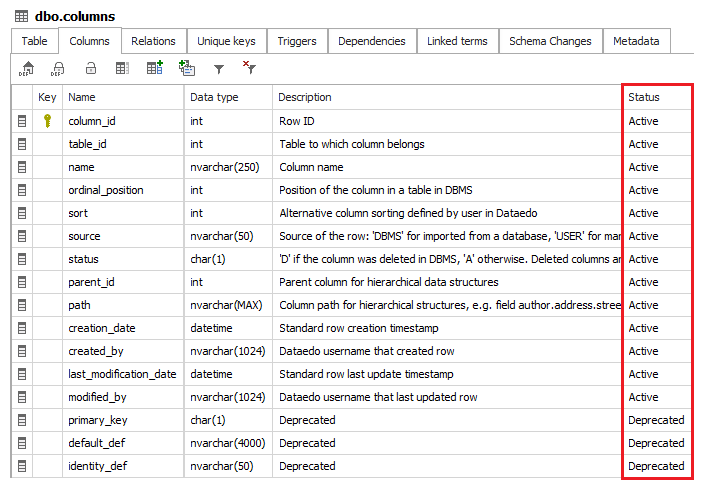Go to the Schema Changes tab
Image resolution: width=704 pixels, height=490 pixels.
click(550, 41)
